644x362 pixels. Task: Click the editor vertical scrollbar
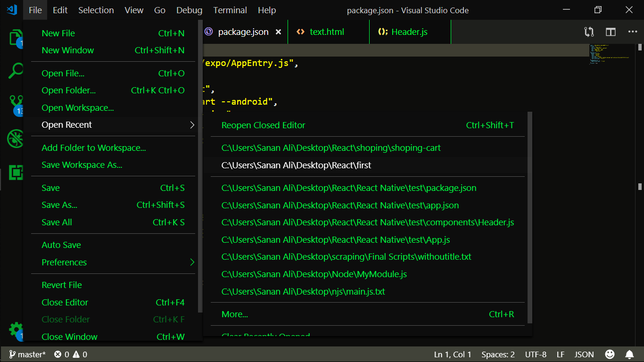coord(640,195)
